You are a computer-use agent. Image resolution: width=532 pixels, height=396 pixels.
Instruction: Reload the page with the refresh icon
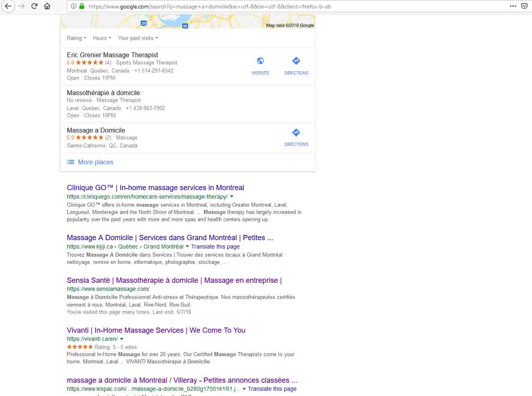tap(34, 6)
